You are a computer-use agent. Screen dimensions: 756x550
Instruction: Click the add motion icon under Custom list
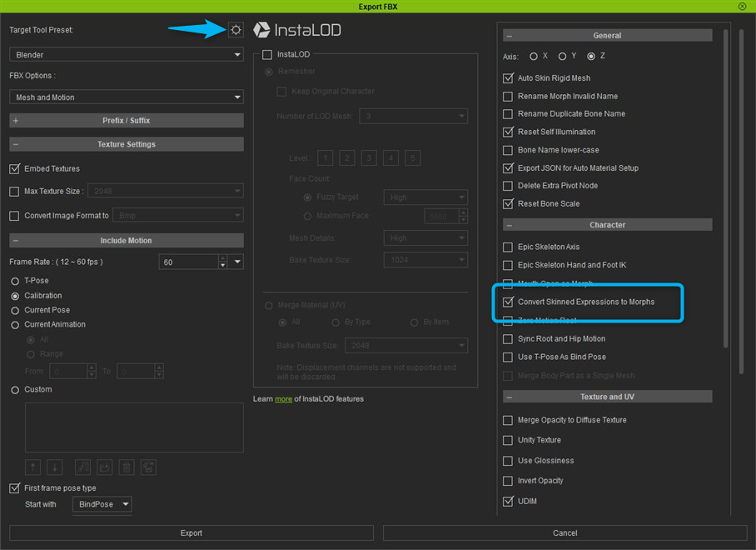pos(82,467)
